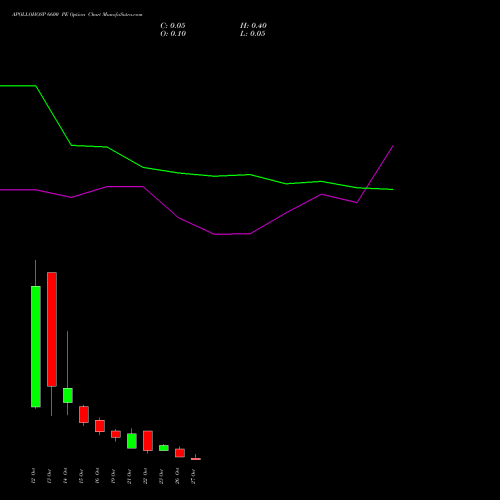The width and height of the screenshot is (500, 500).
Task: Click the "14 Oct" date axis label
Action: pos(65,476)
